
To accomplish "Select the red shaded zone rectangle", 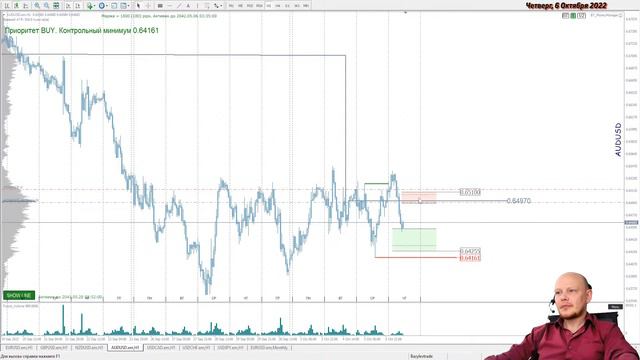I will [419, 198].
